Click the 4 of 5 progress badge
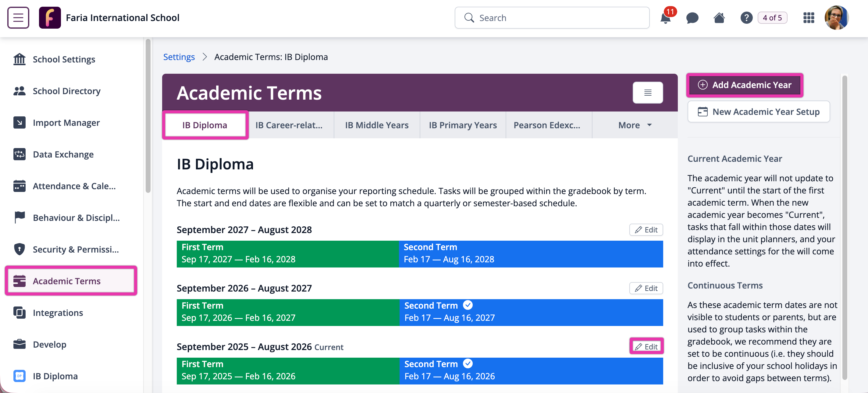Image resolution: width=868 pixels, height=393 pixels. tap(772, 18)
